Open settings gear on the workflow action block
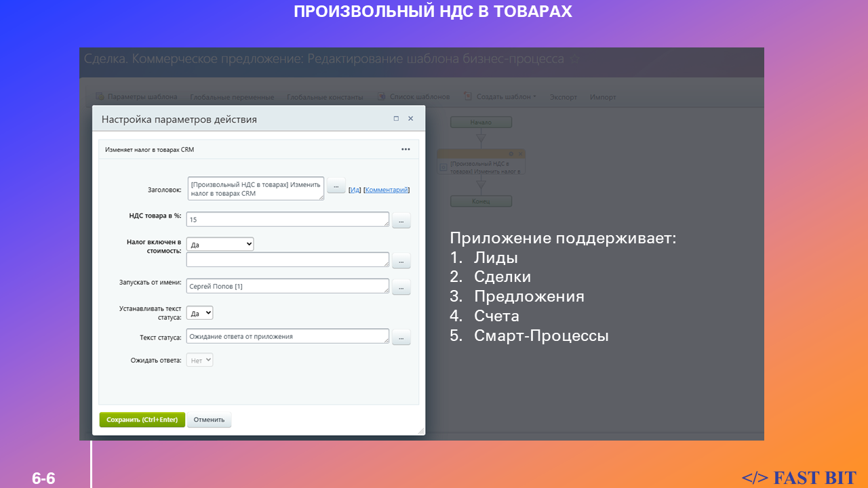 click(511, 154)
